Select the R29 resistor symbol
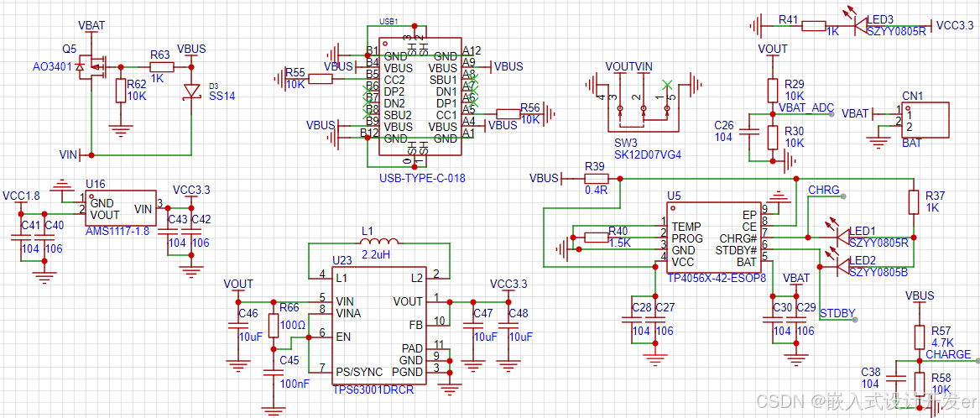980x418 pixels. [772, 90]
